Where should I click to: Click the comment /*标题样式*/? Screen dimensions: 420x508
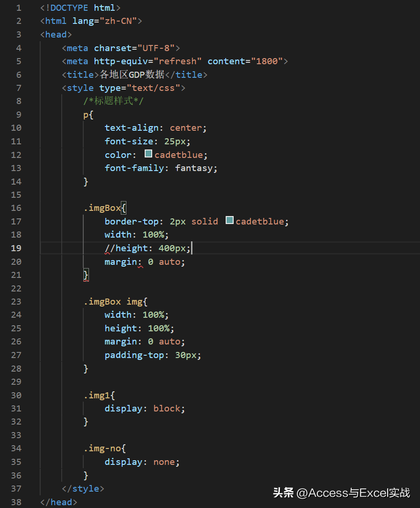tap(113, 101)
